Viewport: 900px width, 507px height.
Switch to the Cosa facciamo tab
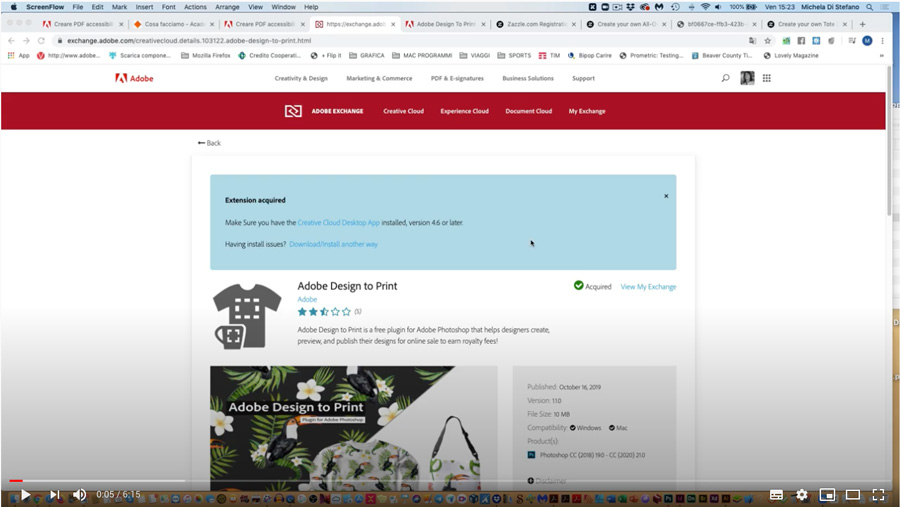(x=174, y=24)
